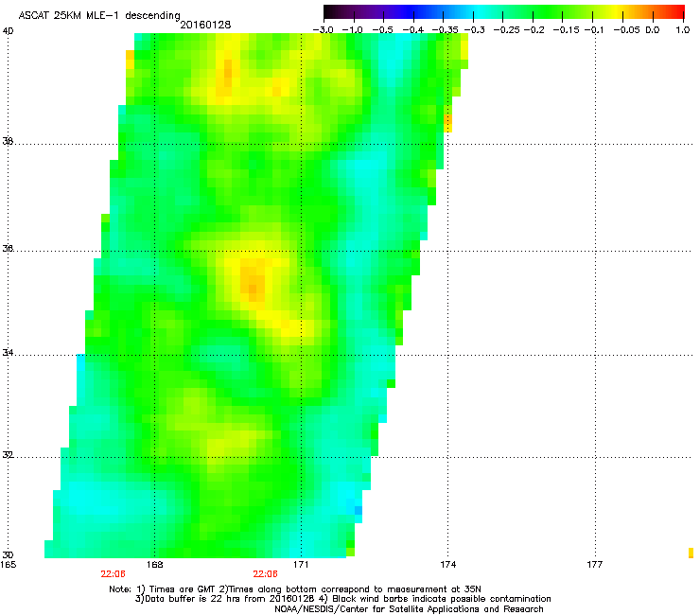Image resolution: width=700 pixels, height=615 pixels.
Task: Click the "NOAA/NESDIS/Center for Satellite Applications and Research" credit
Action: click(409, 609)
